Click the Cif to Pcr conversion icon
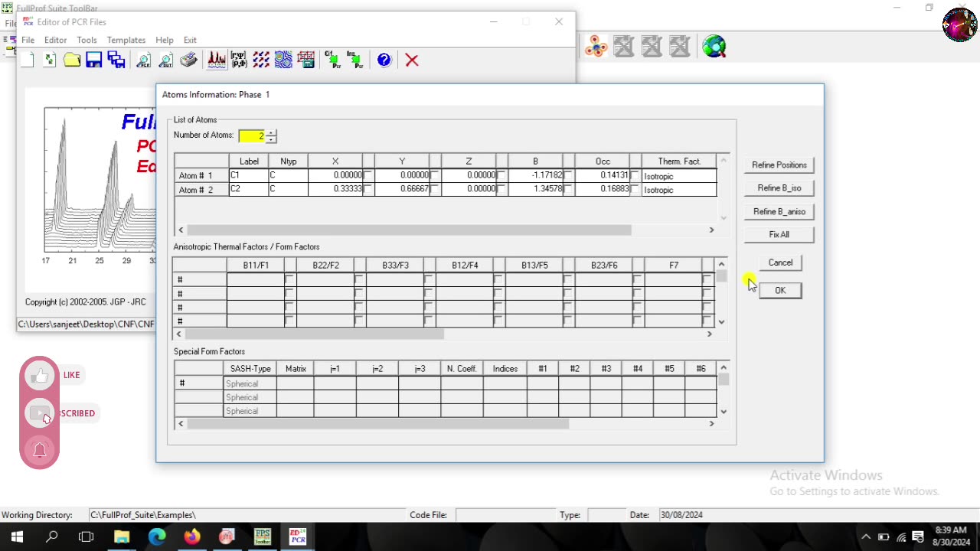Image resolution: width=980 pixels, height=551 pixels. coord(333,60)
